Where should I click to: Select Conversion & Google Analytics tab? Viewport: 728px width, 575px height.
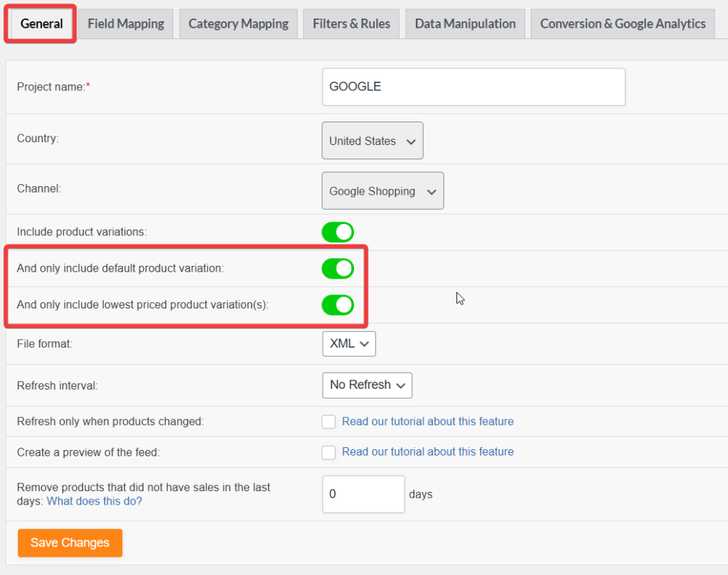623,23
